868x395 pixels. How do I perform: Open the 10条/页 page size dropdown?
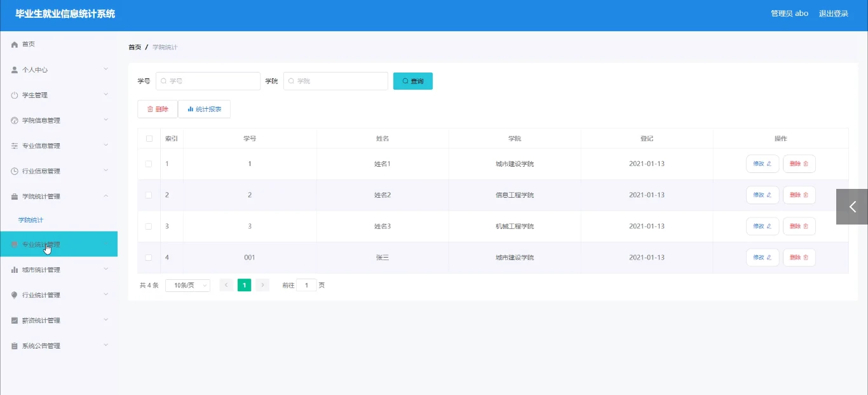[187, 286]
